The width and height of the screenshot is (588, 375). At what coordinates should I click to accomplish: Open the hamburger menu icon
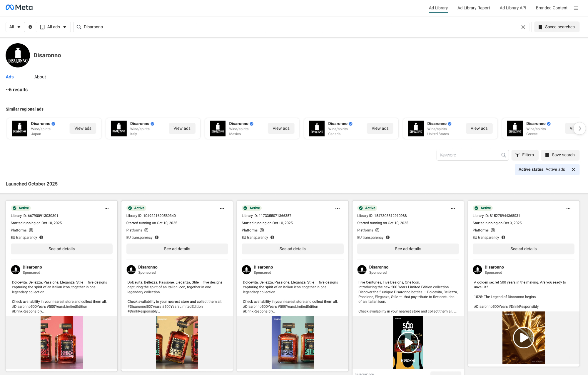click(576, 8)
